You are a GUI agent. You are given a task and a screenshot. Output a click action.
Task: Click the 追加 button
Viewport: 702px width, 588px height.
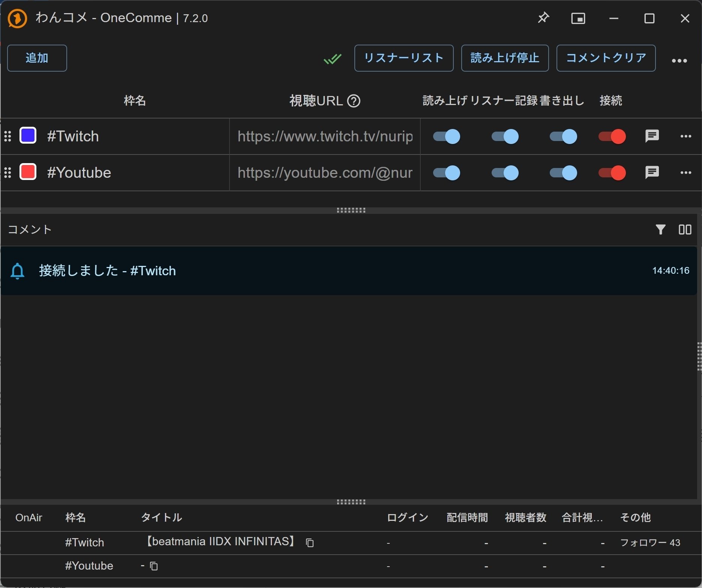point(37,58)
